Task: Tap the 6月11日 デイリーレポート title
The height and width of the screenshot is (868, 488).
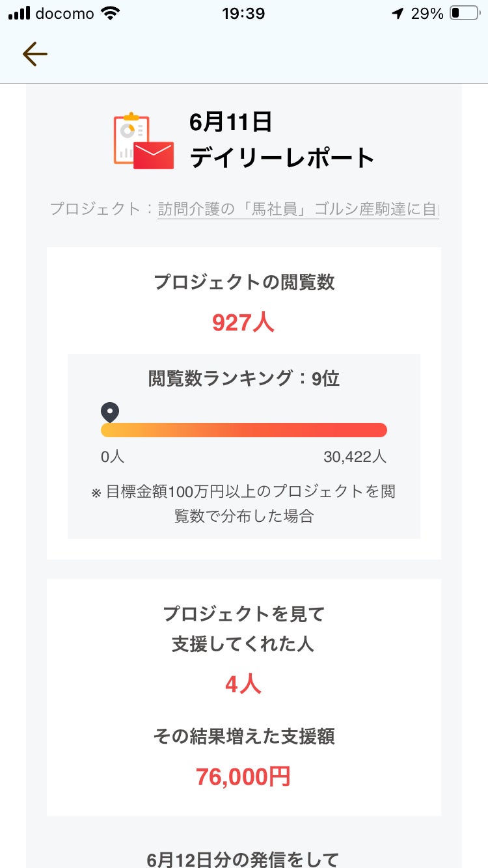Action: coord(282,140)
